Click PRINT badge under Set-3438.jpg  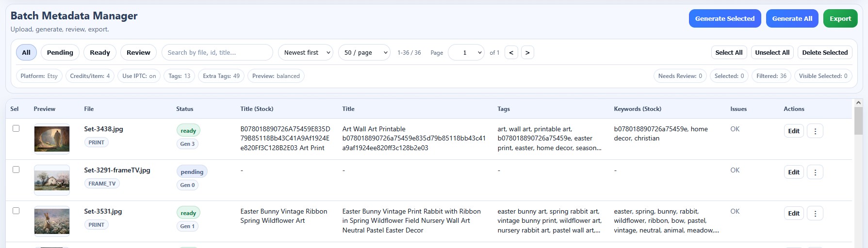click(96, 142)
